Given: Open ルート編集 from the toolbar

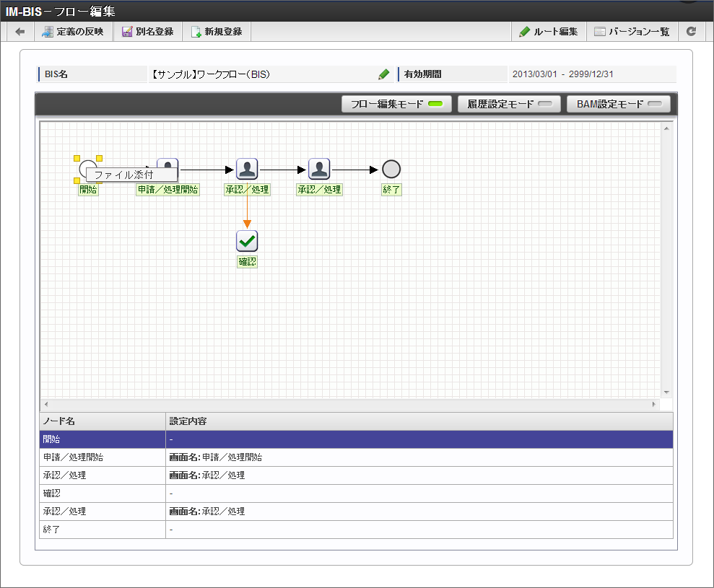Looking at the screenshot, I should click(549, 32).
